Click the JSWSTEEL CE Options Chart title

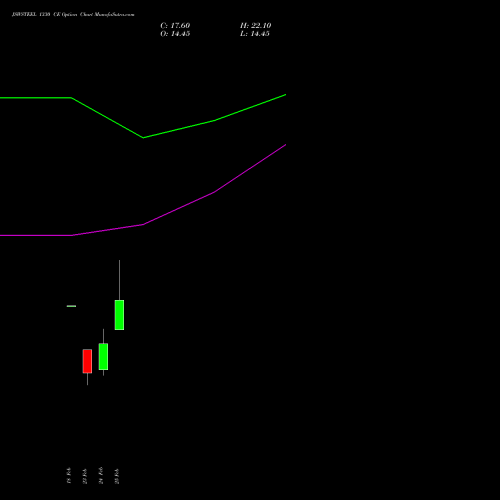pos(73,15)
